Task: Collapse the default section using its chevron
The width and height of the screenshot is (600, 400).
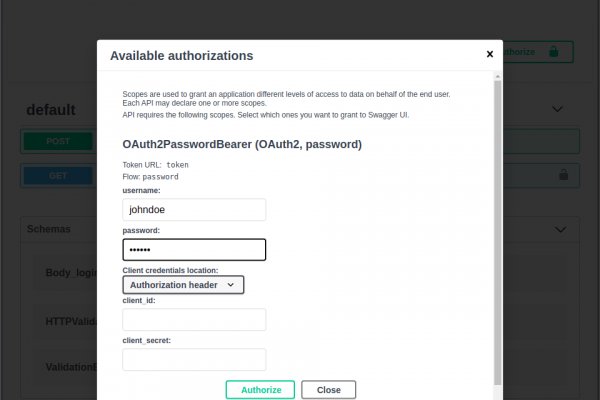Action: 558,109
